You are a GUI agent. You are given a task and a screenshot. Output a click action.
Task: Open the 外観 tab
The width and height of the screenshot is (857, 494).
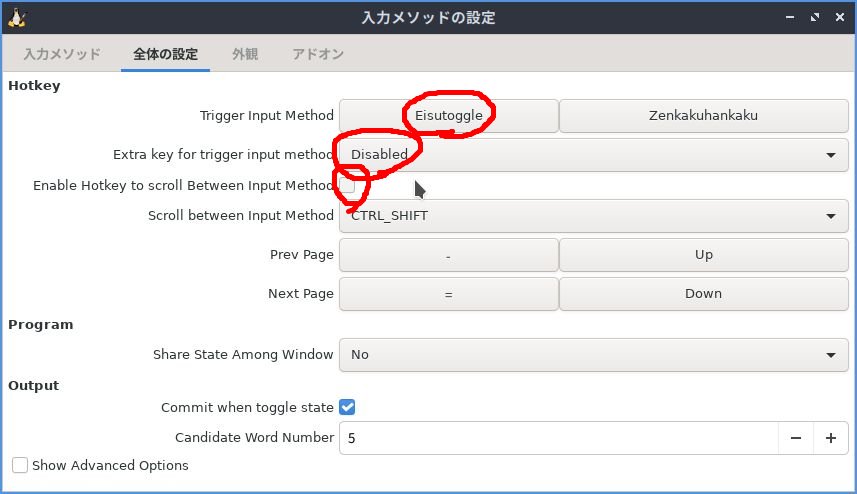tap(245, 54)
